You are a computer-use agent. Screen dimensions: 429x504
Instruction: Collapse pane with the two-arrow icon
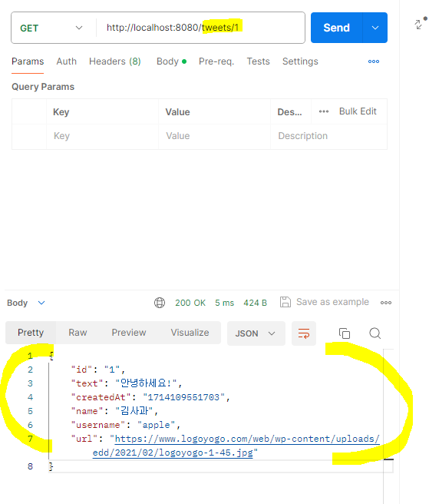(x=420, y=23)
